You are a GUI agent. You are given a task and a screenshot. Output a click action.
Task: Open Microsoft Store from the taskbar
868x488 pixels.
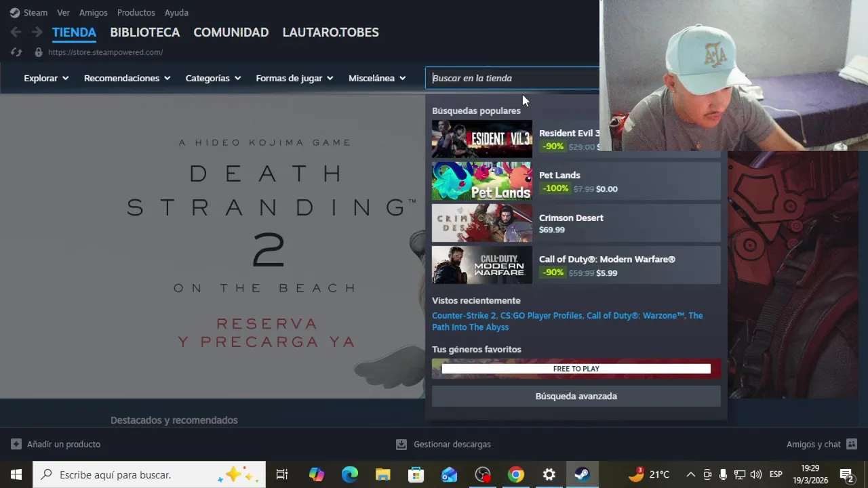coord(416,474)
